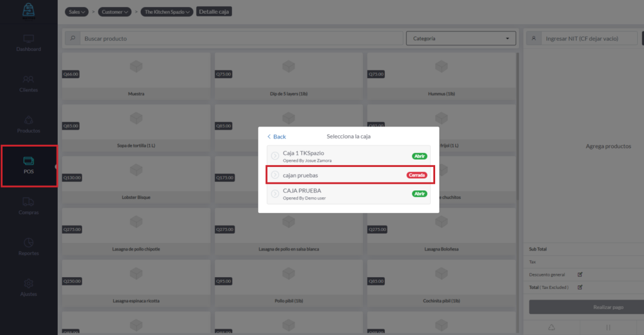Click Abrir for Caja 1 TKSpazio
The width and height of the screenshot is (644, 335).
click(419, 156)
